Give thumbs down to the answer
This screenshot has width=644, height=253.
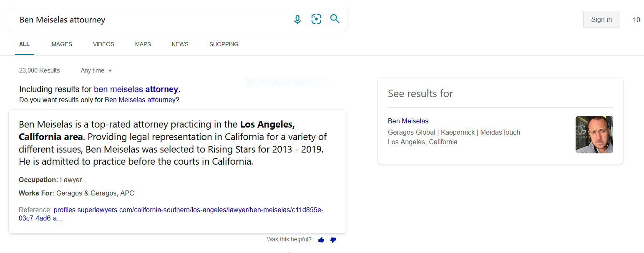tap(333, 240)
